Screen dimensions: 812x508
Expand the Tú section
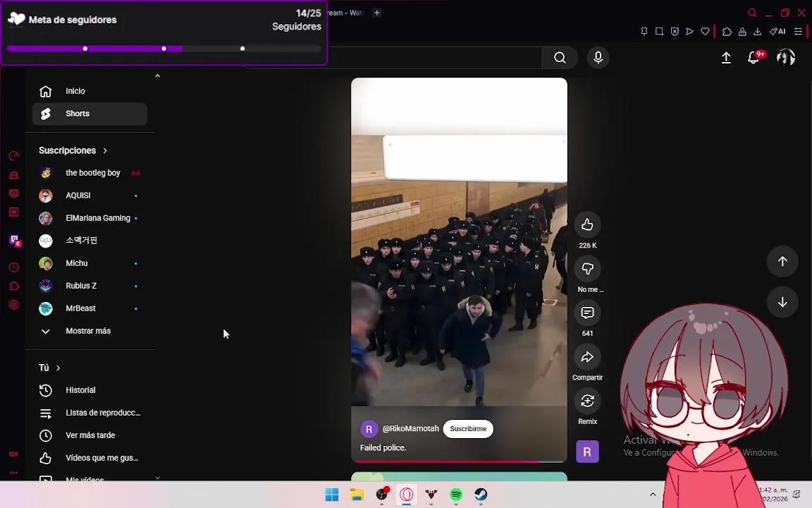[x=50, y=368]
